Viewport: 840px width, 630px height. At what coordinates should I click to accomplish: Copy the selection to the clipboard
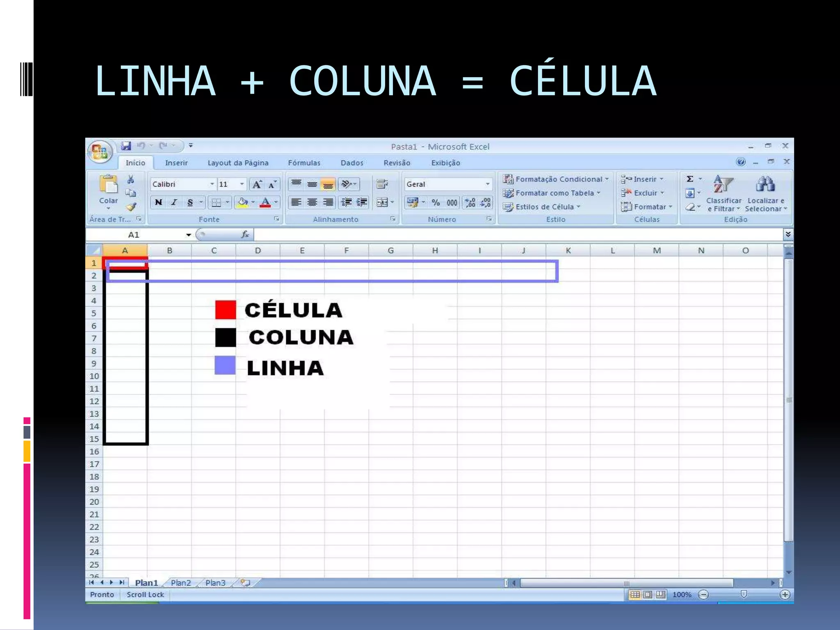(130, 193)
